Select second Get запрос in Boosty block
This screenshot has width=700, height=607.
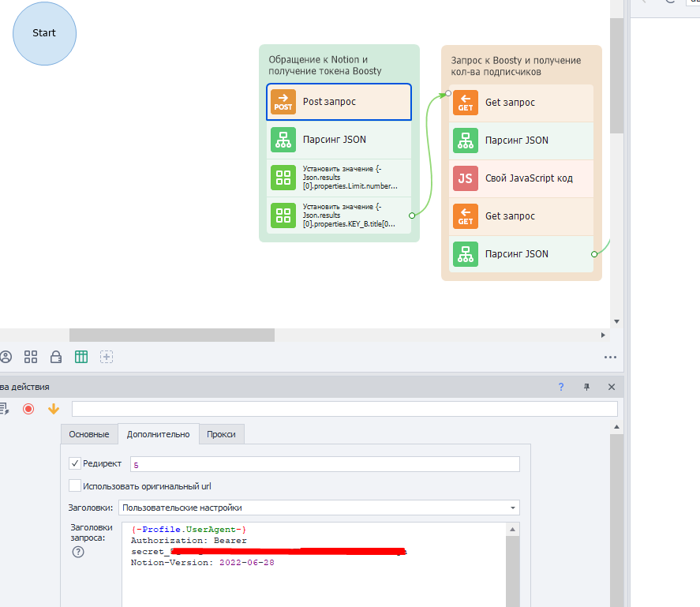point(521,216)
